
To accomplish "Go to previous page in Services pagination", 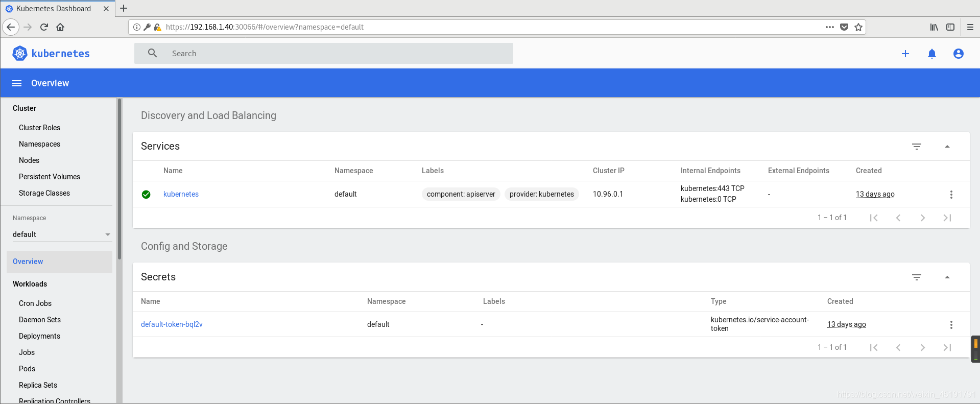I will (898, 218).
